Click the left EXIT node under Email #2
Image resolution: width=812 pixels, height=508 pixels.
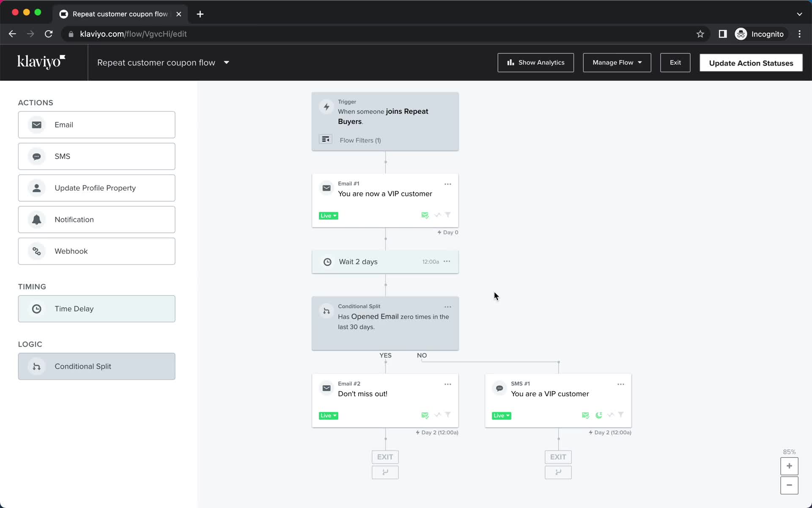pyautogui.click(x=385, y=457)
